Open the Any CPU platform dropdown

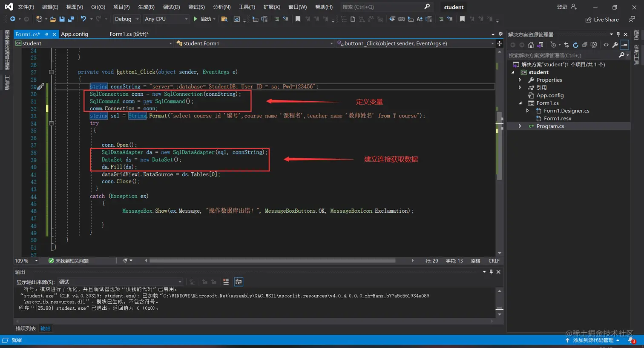click(166, 19)
